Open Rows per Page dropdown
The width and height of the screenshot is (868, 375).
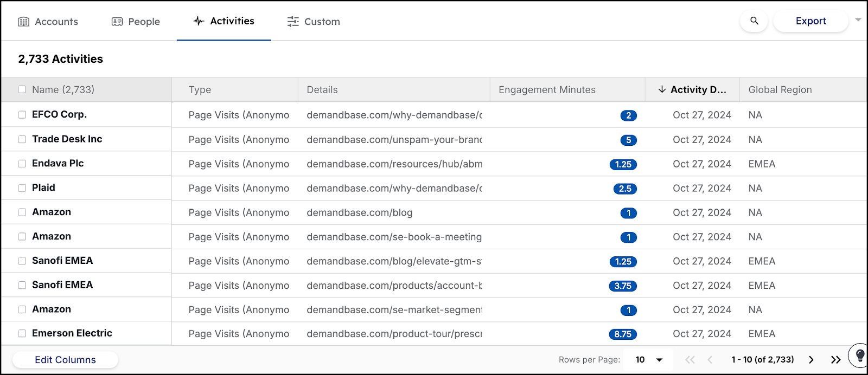pyautogui.click(x=648, y=360)
